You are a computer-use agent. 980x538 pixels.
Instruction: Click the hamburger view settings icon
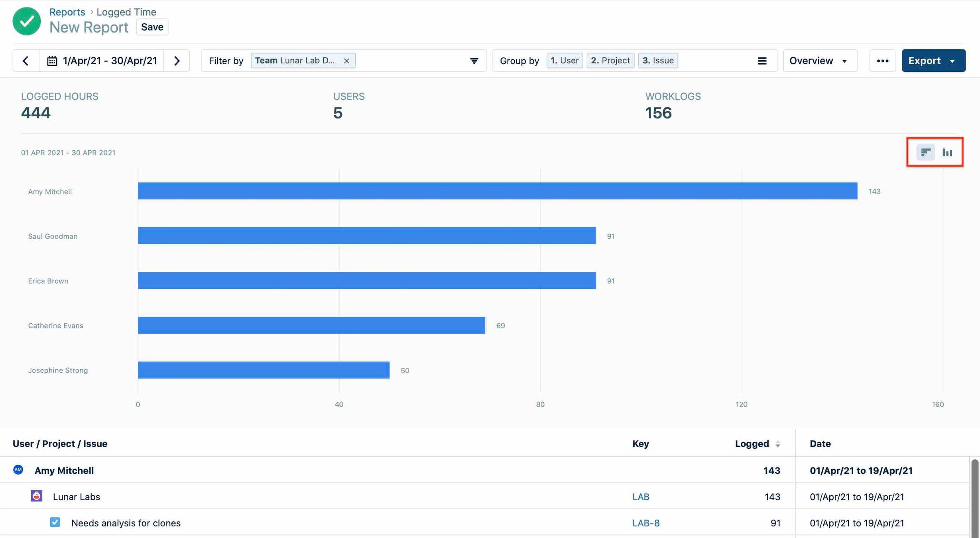[x=762, y=61]
